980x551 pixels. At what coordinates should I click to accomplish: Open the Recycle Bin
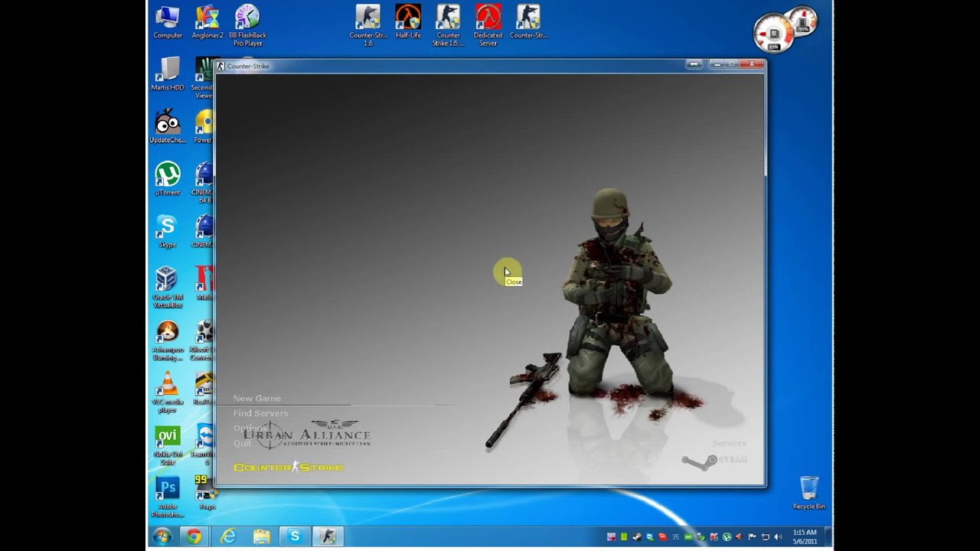click(808, 493)
